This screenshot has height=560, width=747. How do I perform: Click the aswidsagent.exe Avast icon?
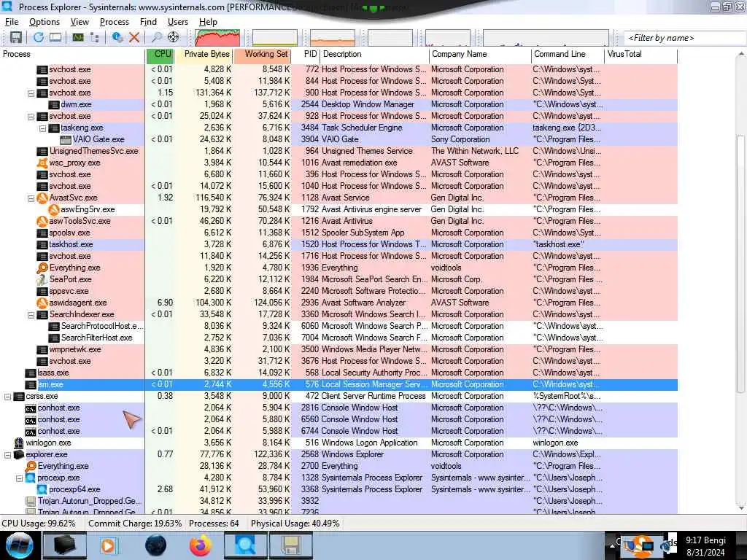42,303
